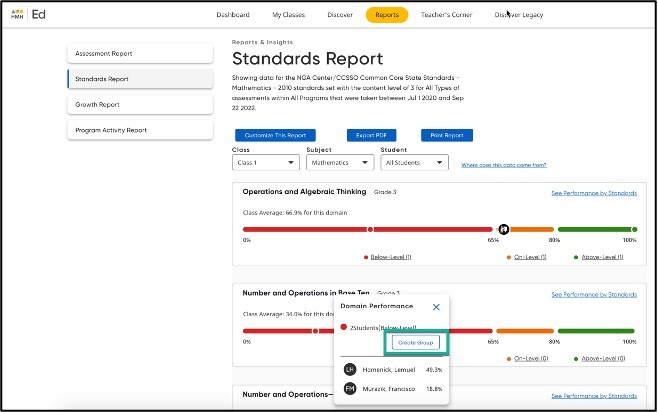Click the red below-level student dot in Operations bar

pos(370,229)
